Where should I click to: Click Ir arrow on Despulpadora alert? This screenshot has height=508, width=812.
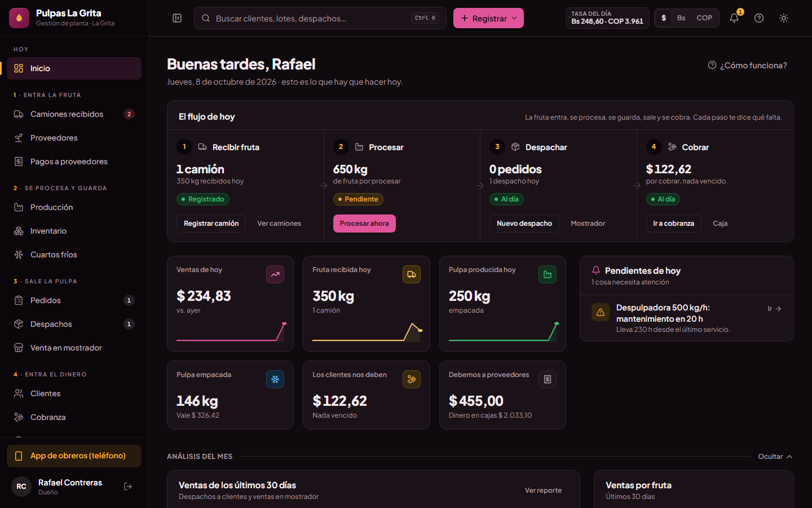(x=774, y=309)
